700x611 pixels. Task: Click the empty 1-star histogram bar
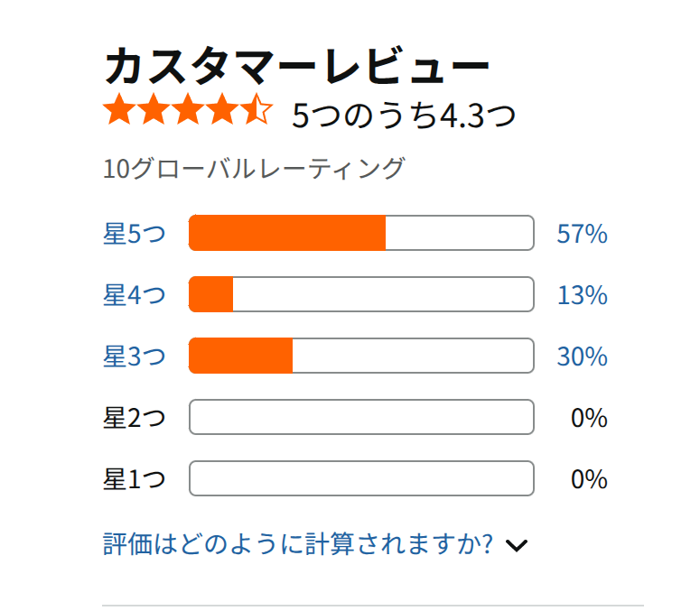[x=361, y=478]
